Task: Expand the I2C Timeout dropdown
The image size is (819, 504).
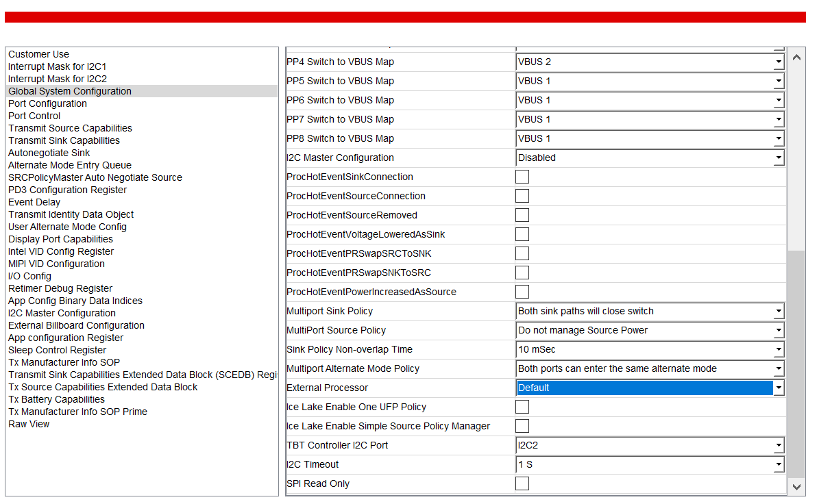Action: pyautogui.click(x=650, y=464)
